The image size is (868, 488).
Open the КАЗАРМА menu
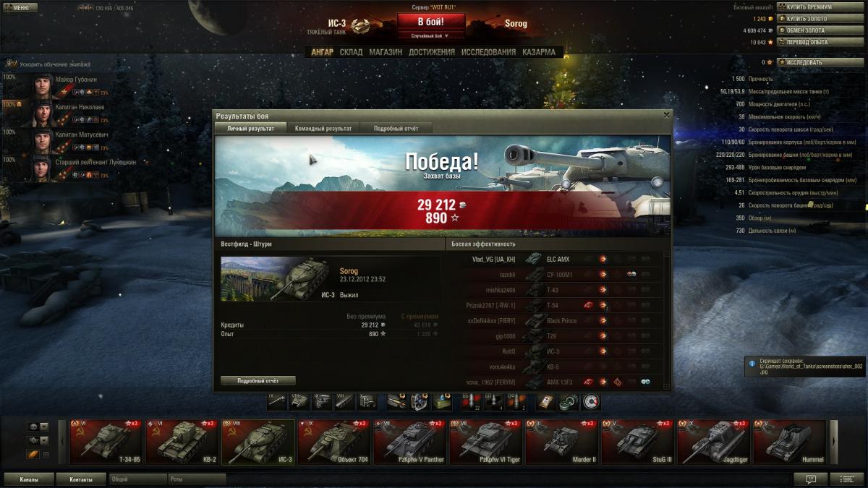point(539,52)
